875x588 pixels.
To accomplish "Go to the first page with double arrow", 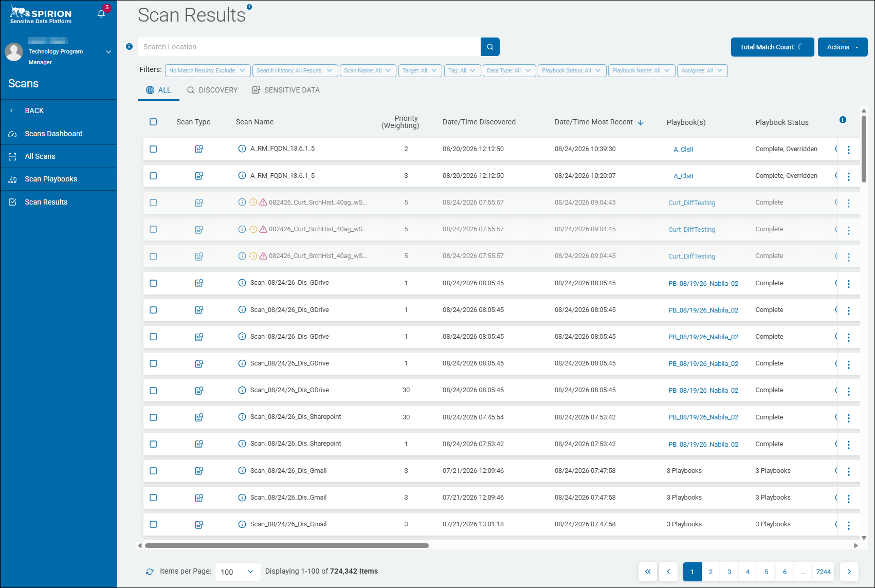I will [x=648, y=572].
